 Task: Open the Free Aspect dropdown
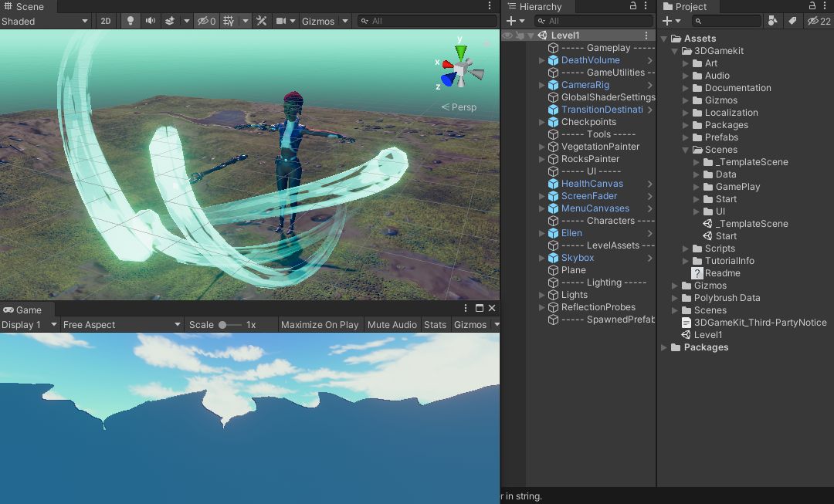(121, 325)
